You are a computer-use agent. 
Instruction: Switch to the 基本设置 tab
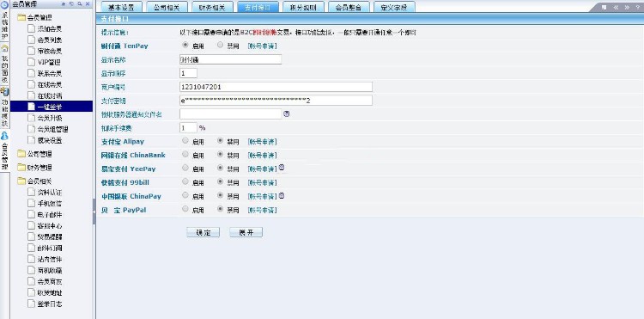(121, 7)
